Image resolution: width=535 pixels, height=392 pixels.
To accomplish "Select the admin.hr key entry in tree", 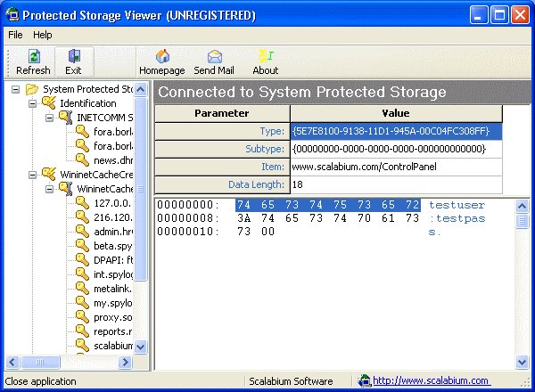I will pos(112,231).
